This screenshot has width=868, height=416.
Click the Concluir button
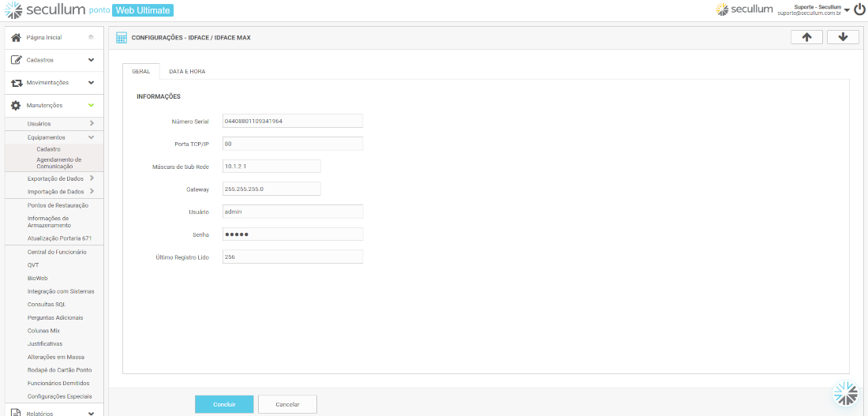[x=224, y=404]
